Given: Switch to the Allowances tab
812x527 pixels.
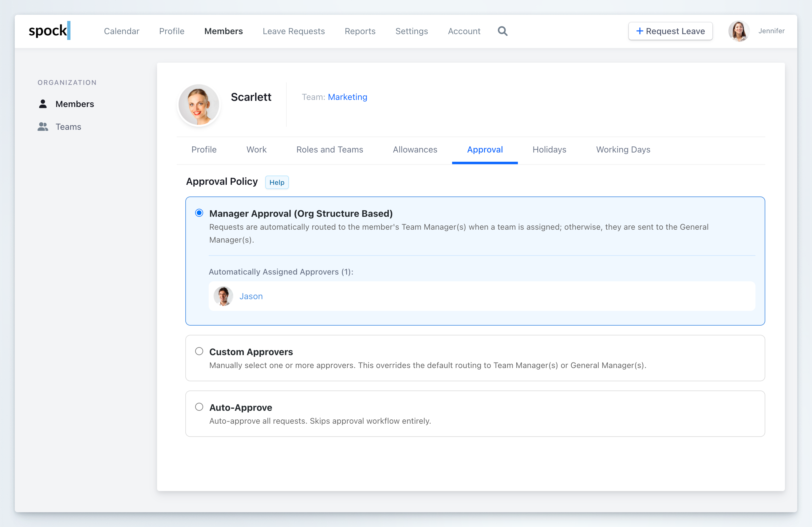Looking at the screenshot, I should [415, 149].
